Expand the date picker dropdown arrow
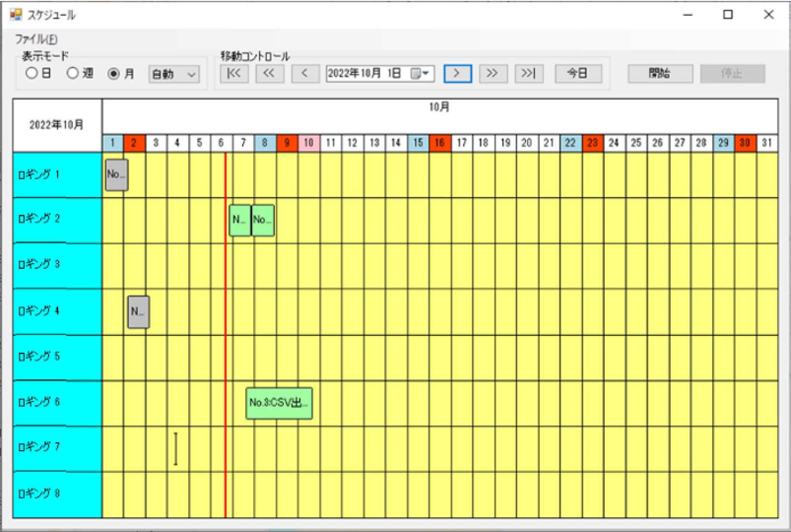 (x=427, y=74)
